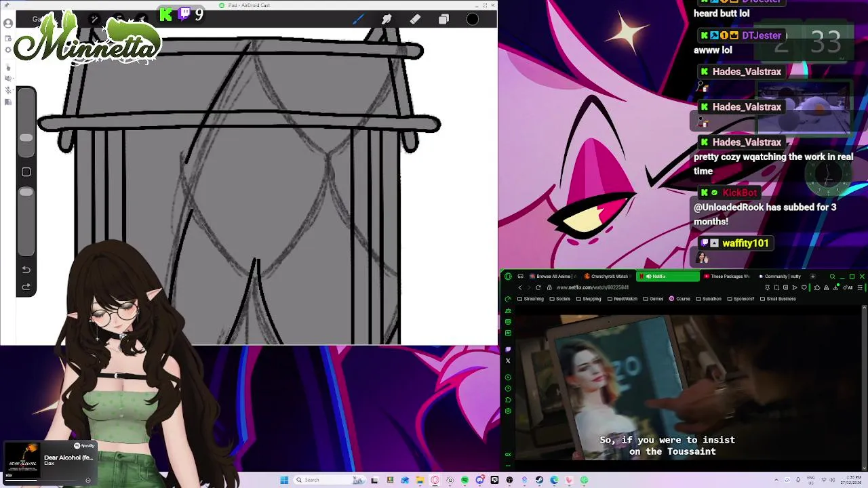This screenshot has height=488, width=868.
Task: Open Small Business bookmarks folder
Action: [x=778, y=299]
